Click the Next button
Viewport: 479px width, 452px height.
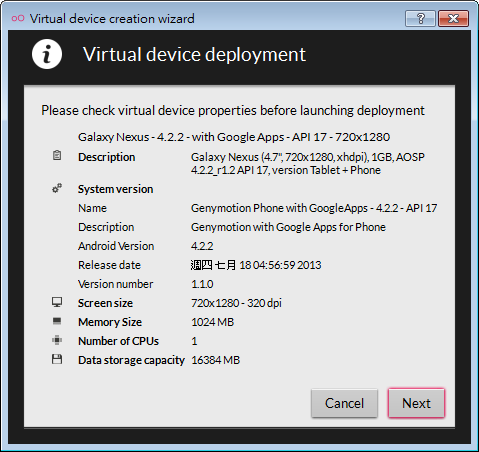(416, 403)
